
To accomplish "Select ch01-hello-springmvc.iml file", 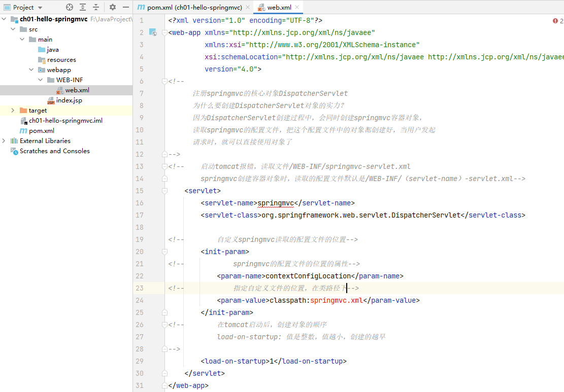I will coord(65,121).
